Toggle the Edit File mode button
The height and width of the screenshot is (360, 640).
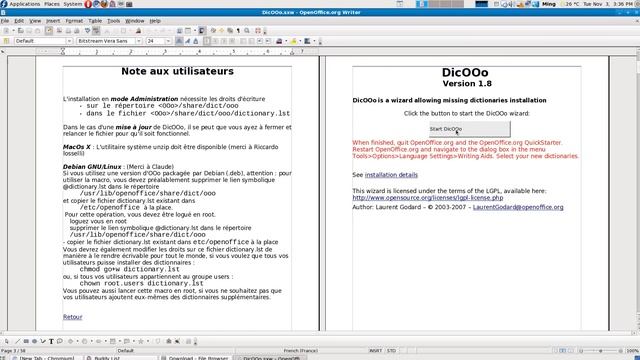tap(49, 31)
